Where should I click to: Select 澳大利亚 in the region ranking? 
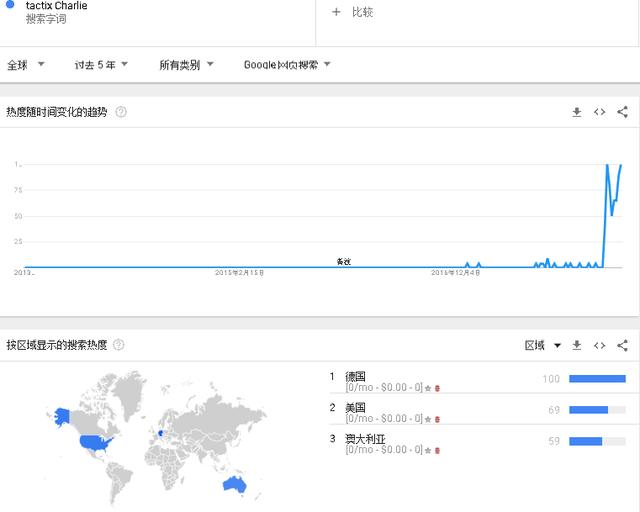tap(365, 439)
